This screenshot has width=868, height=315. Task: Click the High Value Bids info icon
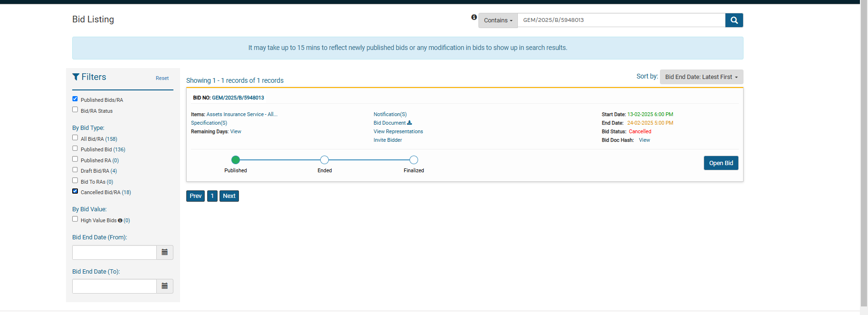pyautogui.click(x=120, y=220)
